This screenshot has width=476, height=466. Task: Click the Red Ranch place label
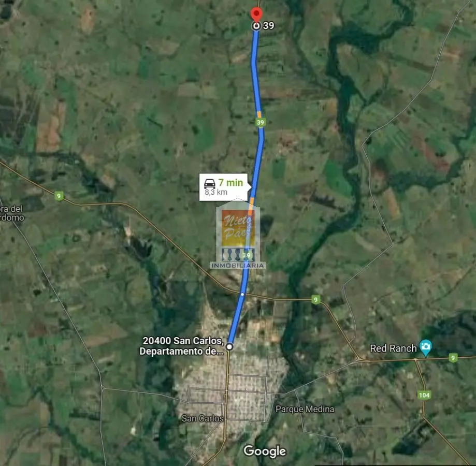coord(393,348)
